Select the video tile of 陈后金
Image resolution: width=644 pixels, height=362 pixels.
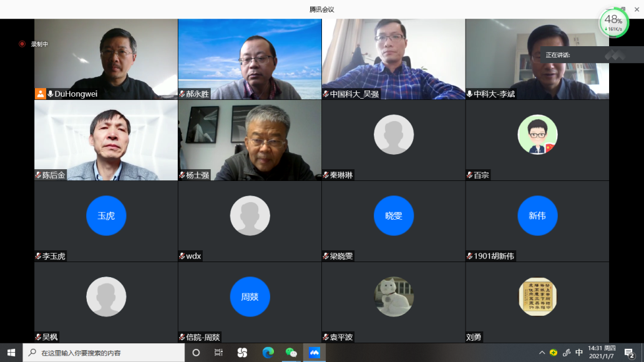pyautogui.click(x=106, y=140)
